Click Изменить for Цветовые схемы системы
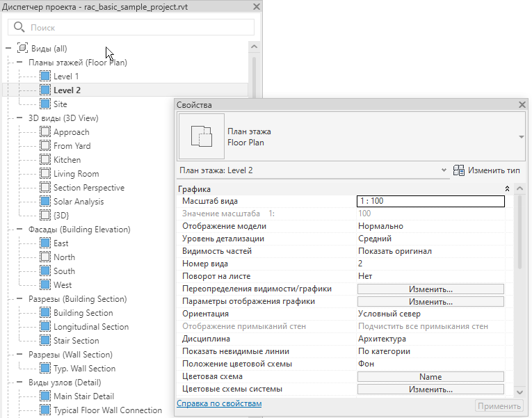 coord(430,389)
